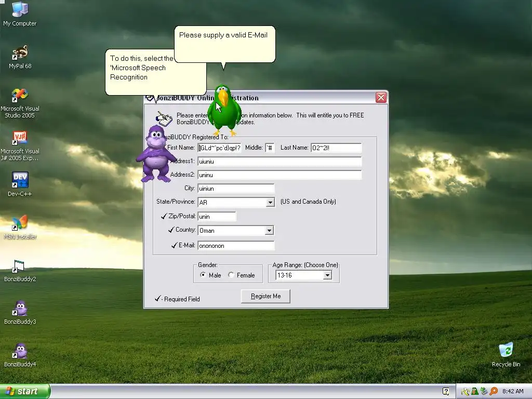Select the MSN Installer desktop shortcut

tap(20, 227)
